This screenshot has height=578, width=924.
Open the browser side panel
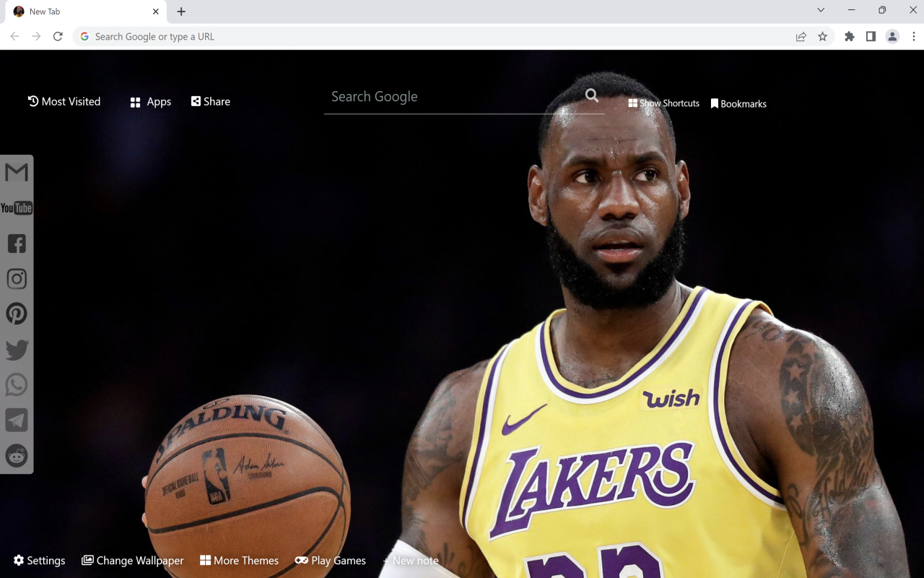point(871,36)
